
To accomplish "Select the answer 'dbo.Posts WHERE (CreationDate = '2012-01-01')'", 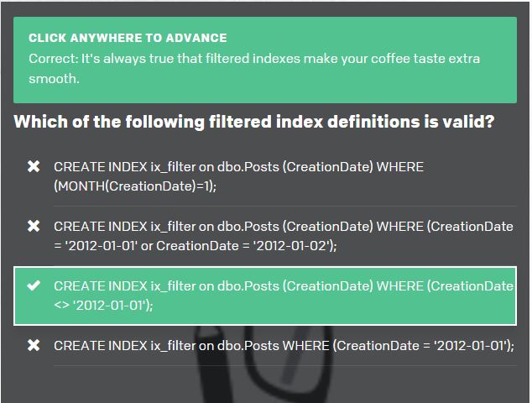I will (x=284, y=345).
